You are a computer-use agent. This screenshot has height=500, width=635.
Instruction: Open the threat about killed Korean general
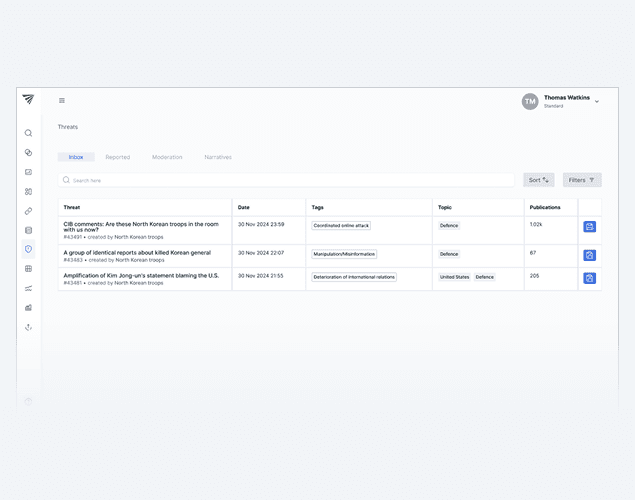(137, 253)
